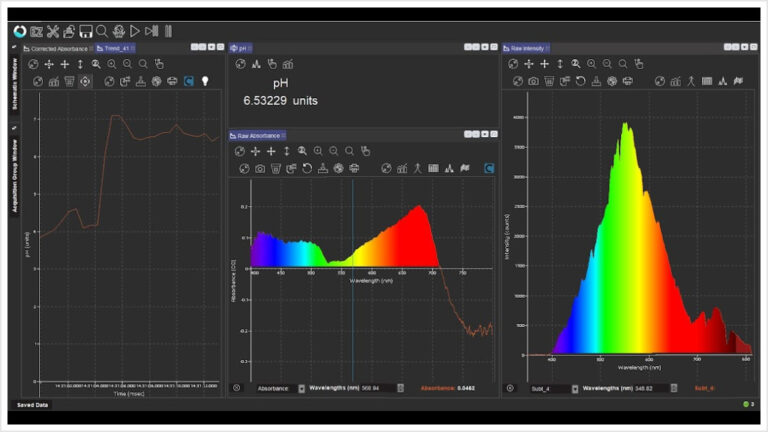This screenshot has width=768, height=432.
Task: Toggle the highlighted autoscale icon in trend toolbar
Action: pos(85,81)
